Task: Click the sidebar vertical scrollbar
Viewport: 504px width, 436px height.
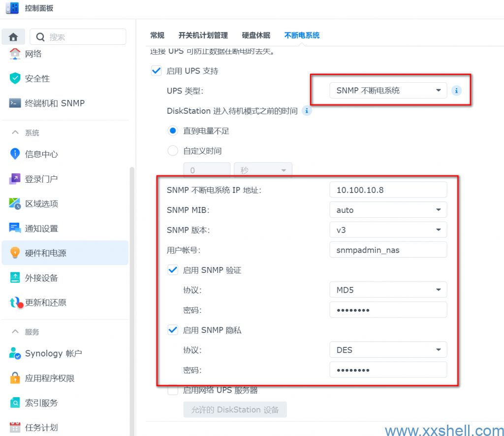Action: coord(131,296)
